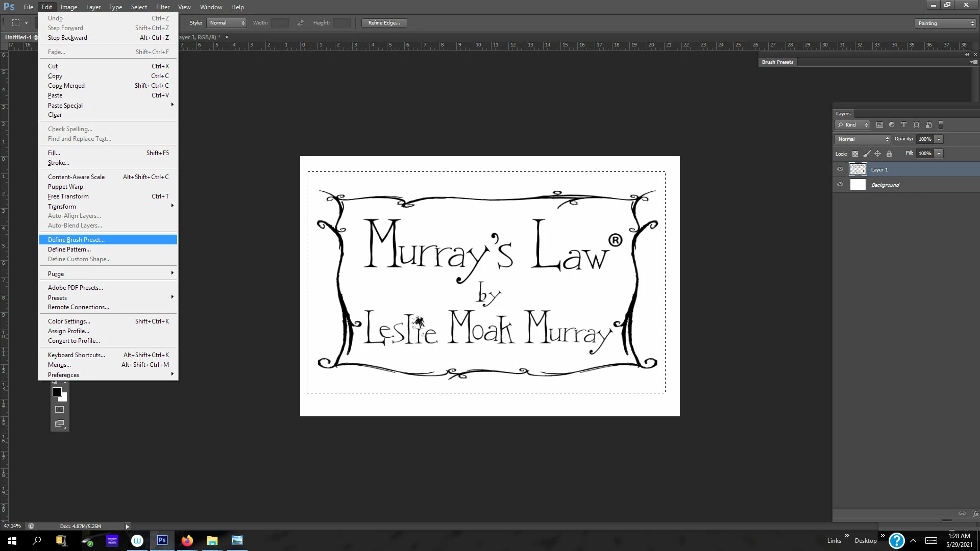Image resolution: width=980 pixels, height=551 pixels.
Task: Open Firefox from the Windows taskbar
Action: pyautogui.click(x=187, y=541)
